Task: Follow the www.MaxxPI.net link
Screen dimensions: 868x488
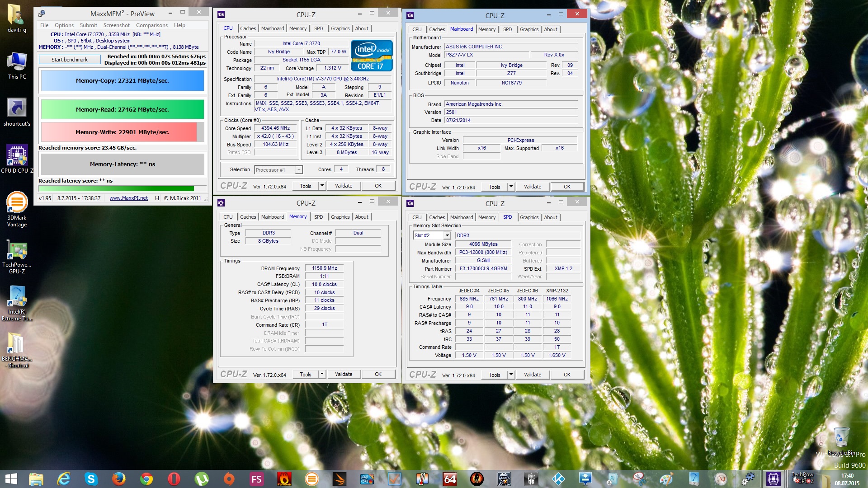Action: click(x=128, y=198)
